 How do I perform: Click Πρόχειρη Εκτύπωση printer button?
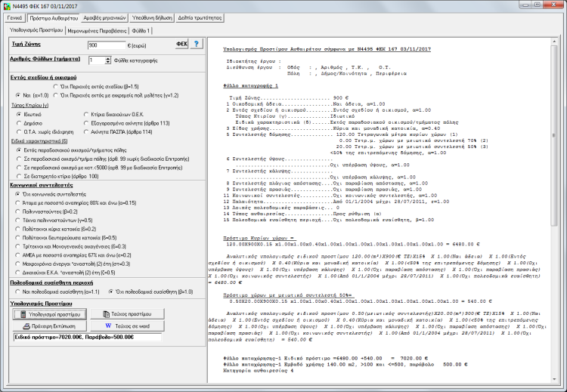(x=47, y=326)
